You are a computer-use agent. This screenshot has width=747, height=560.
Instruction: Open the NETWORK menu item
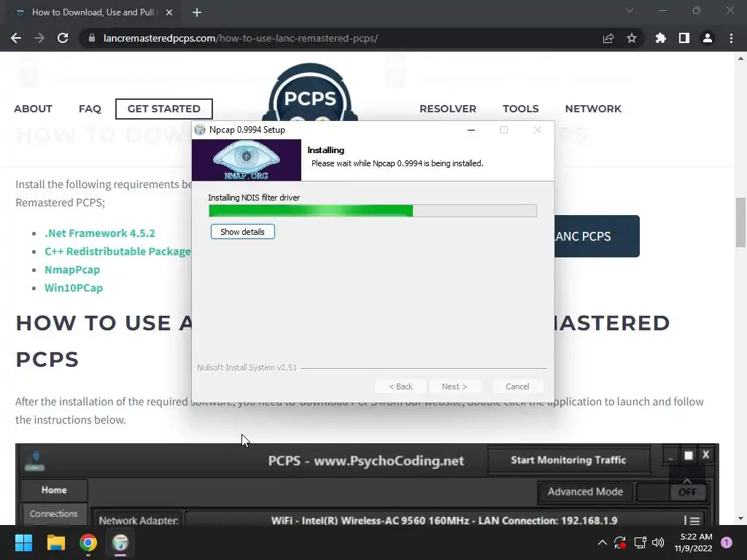[593, 109]
